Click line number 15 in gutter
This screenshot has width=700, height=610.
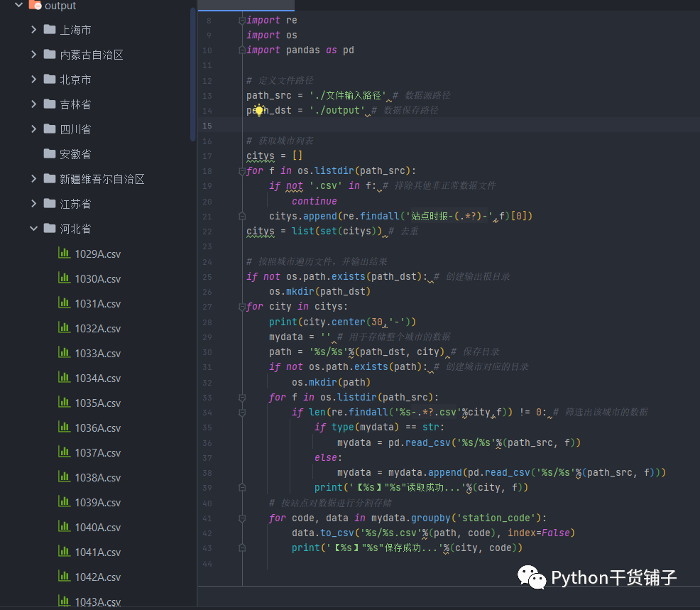point(207,126)
